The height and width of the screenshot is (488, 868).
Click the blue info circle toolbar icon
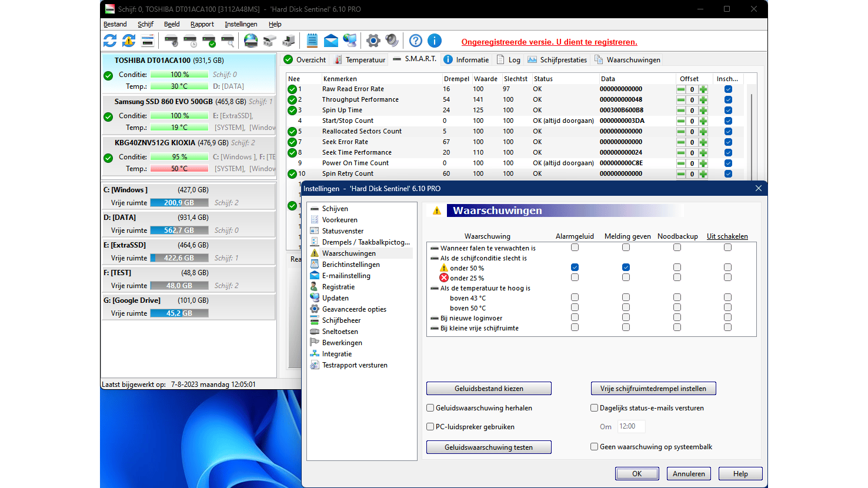(x=434, y=41)
